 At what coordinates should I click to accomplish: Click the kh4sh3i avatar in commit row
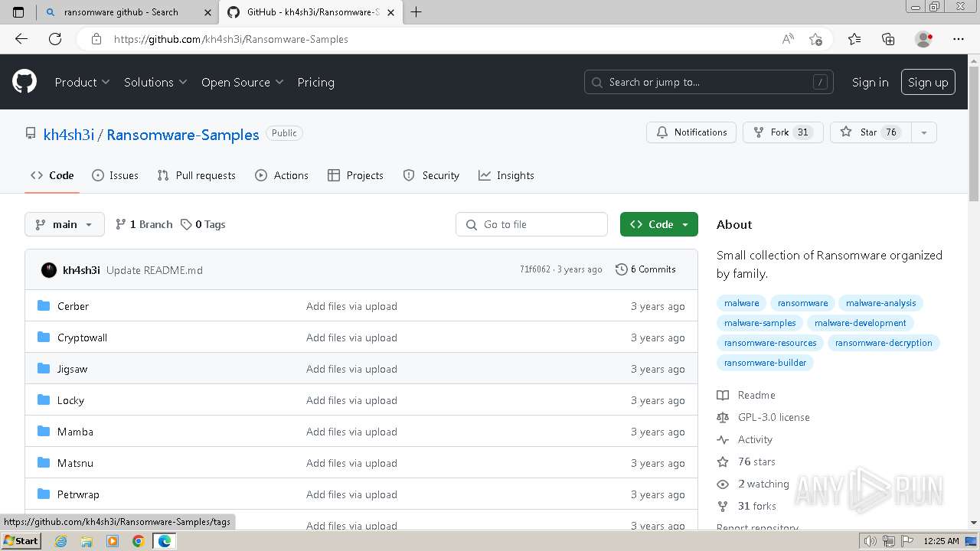pos(49,270)
